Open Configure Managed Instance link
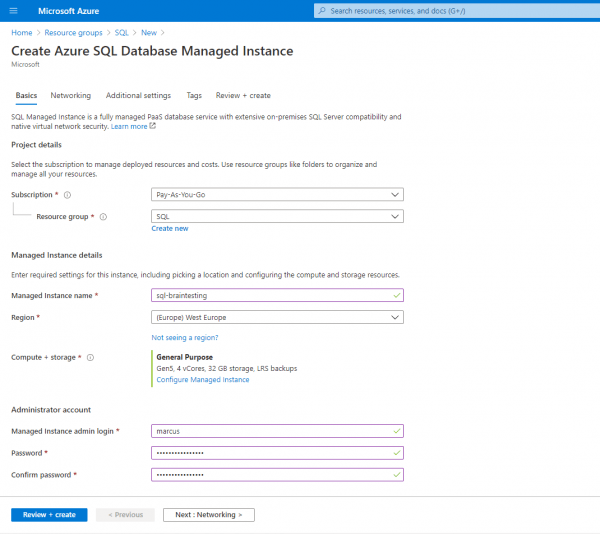 point(203,379)
